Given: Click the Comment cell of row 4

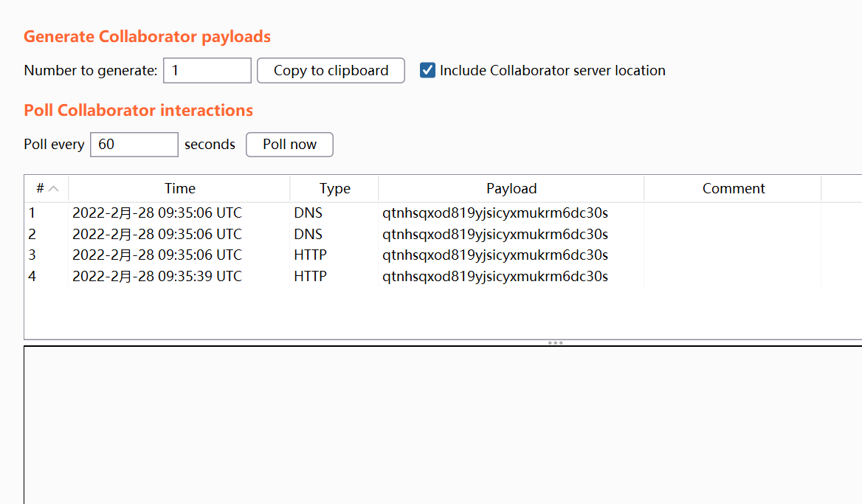Looking at the screenshot, I should (733, 276).
